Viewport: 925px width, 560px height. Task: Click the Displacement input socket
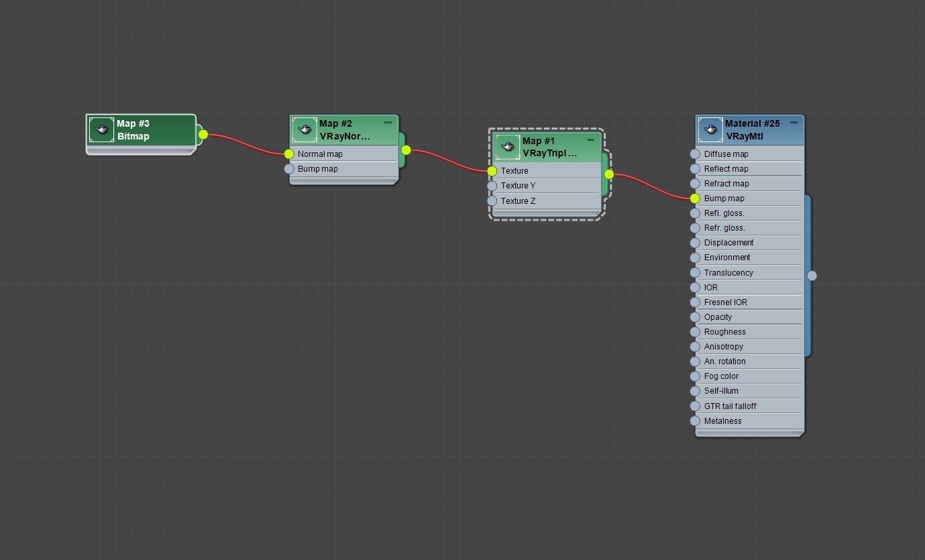[x=695, y=243]
